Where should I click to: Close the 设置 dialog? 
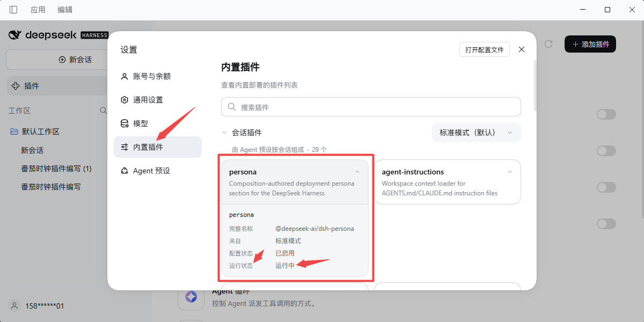[x=522, y=49]
